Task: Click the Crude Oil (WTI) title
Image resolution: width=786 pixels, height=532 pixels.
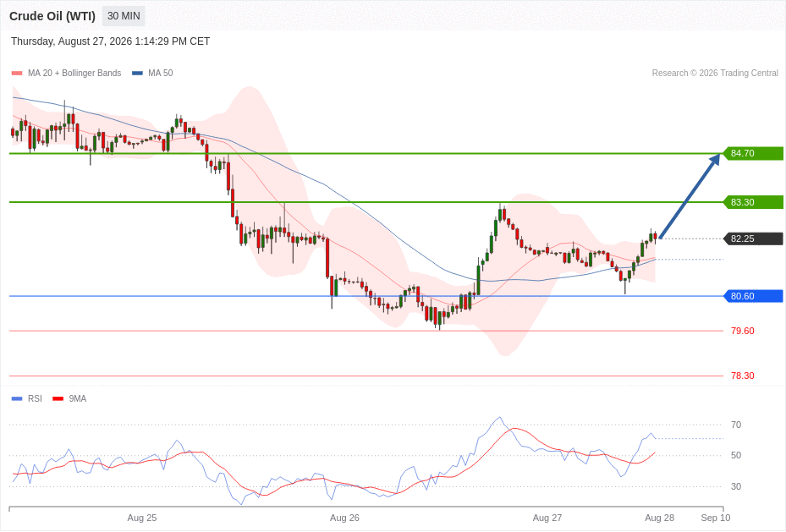Action: click(52, 16)
